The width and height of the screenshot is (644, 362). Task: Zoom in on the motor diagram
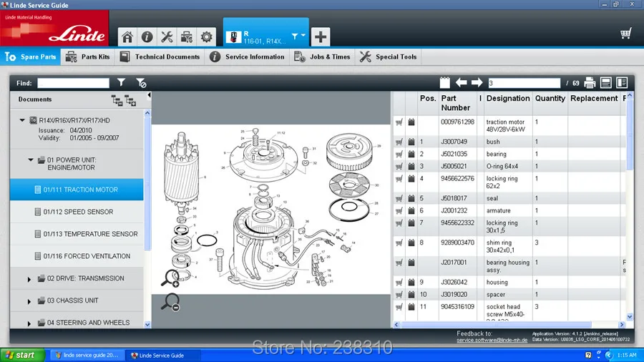pyautogui.click(x=170, y=278)
